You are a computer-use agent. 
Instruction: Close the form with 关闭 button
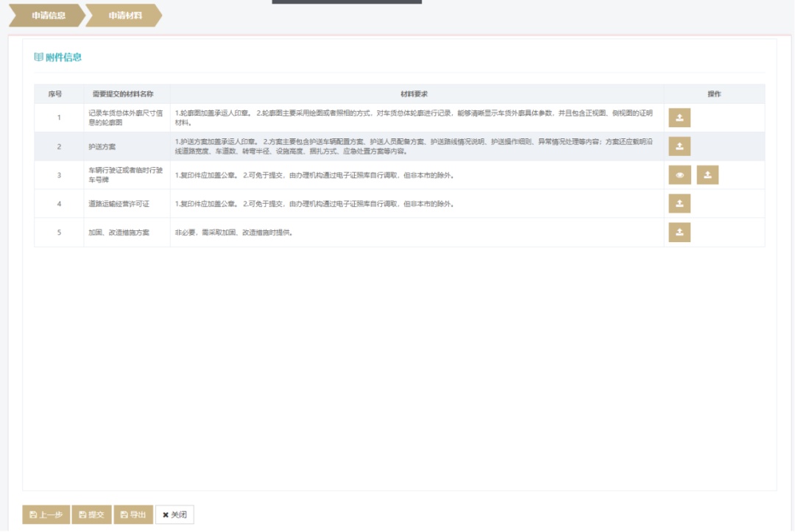[174, 515]
